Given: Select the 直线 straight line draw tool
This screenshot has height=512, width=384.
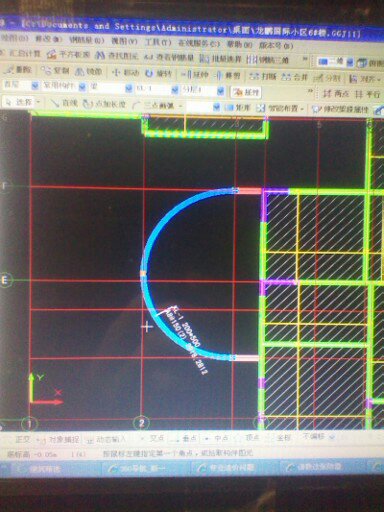Looking at the screenshot, I should 65,103.
